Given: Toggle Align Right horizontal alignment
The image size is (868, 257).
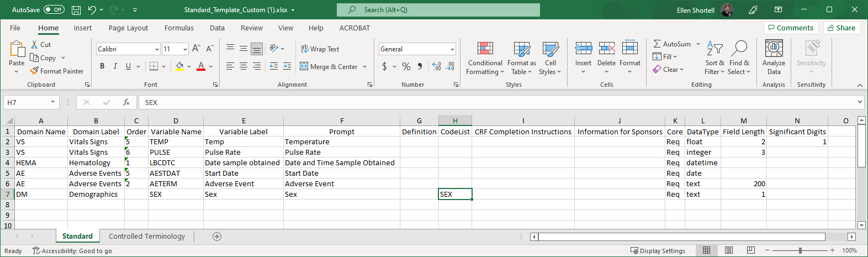Looking at the screenshot, I should tap(257, 66).
